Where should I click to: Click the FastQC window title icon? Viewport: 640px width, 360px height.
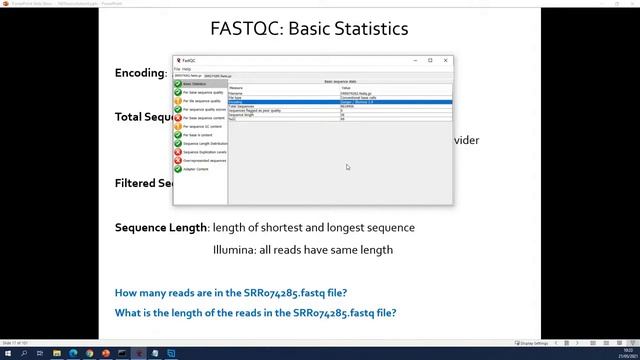(x=178, y=60)
